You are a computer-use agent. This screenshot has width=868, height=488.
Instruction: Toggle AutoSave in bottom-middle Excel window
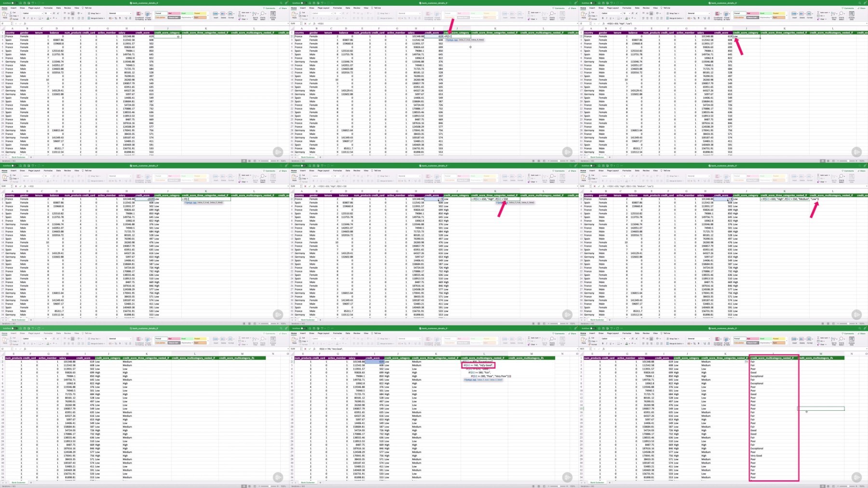coord(304,328)
